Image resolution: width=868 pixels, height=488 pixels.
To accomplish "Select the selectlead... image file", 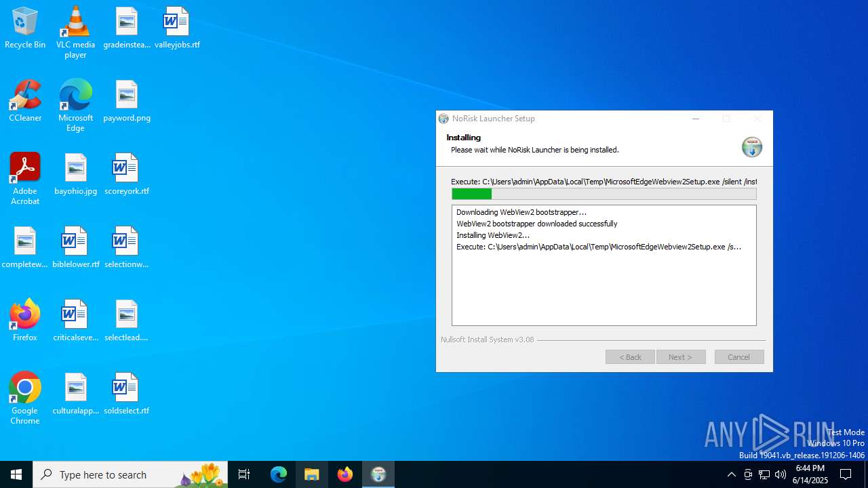I will [127, 321].
